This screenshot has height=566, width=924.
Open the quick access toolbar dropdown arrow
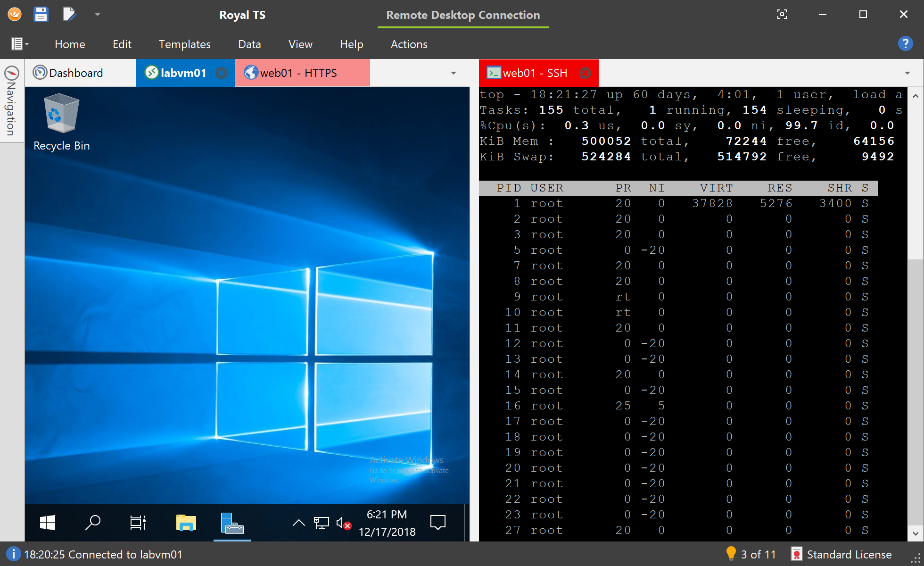(98, 15)
